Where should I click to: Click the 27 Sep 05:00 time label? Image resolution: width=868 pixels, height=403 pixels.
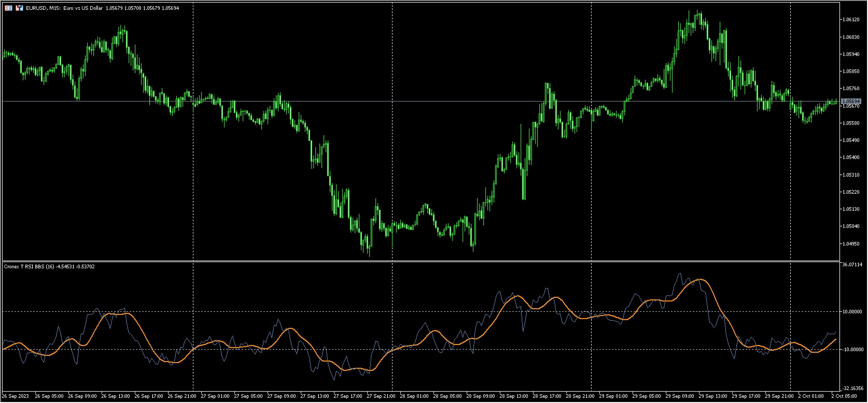(x=248, y=396)
